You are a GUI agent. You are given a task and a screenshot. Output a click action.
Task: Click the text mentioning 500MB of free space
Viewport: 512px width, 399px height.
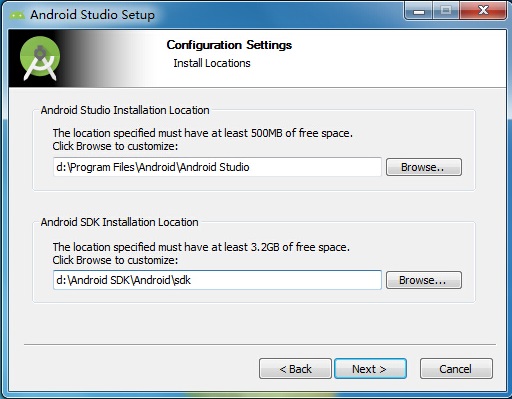203,133
